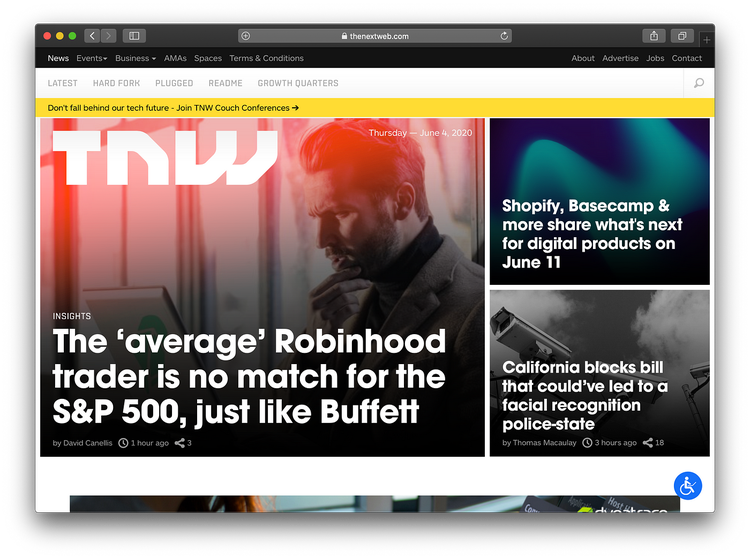Click clock icon next to '3 hours ago'

tap(587, 443)
